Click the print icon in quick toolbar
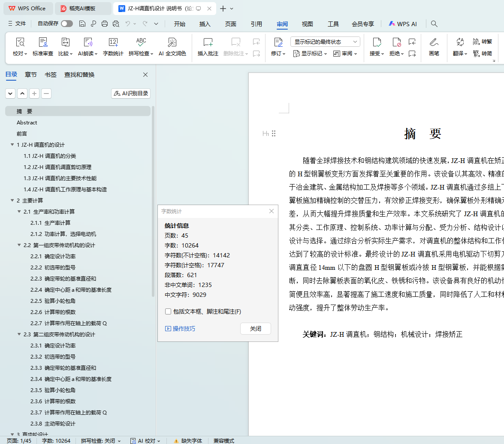This screenshot has width=504, height=444. [x=105, y=24]
